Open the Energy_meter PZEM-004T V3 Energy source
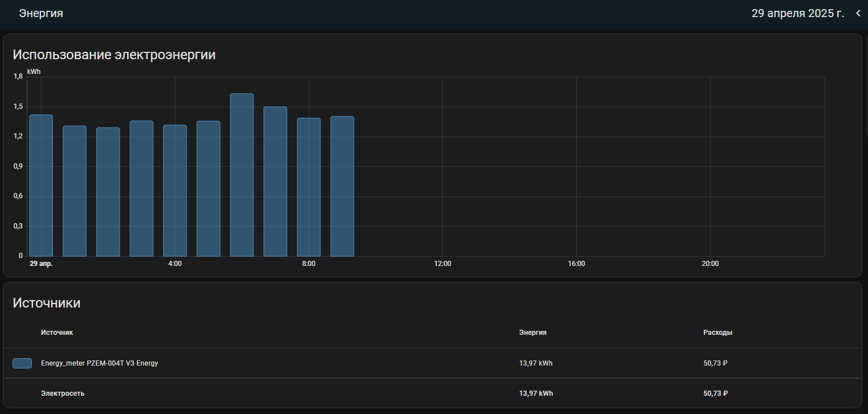The width and height of the screenshot is (868, 414). click(x=99, y=363)
